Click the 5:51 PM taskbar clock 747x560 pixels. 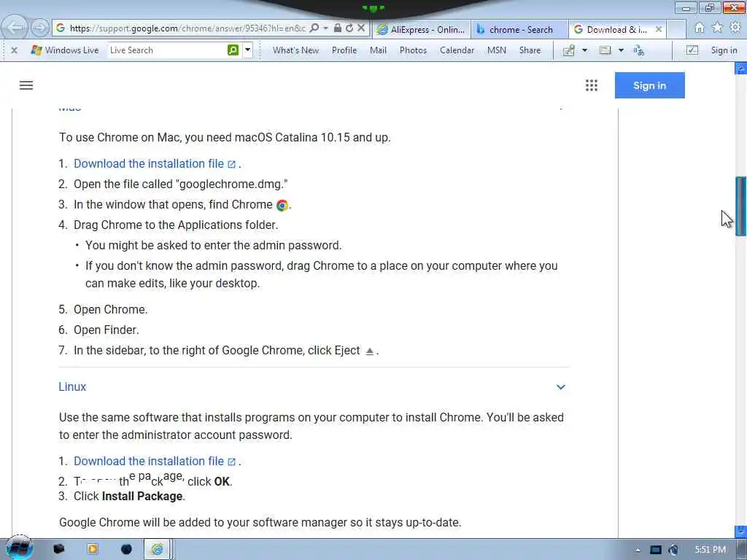(710, 550)
